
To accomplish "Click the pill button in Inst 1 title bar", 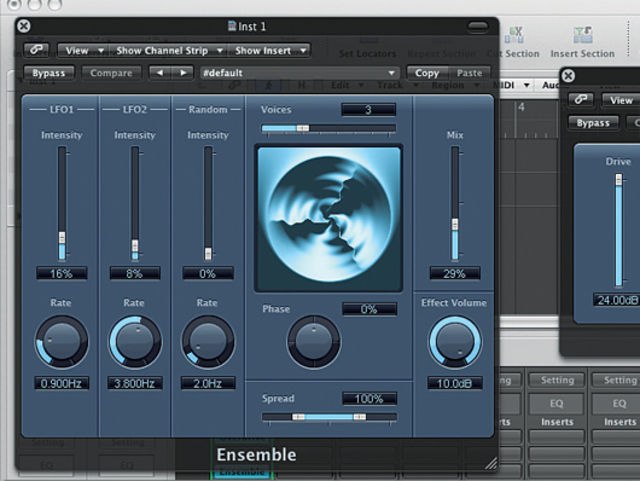I will (478, 27).
